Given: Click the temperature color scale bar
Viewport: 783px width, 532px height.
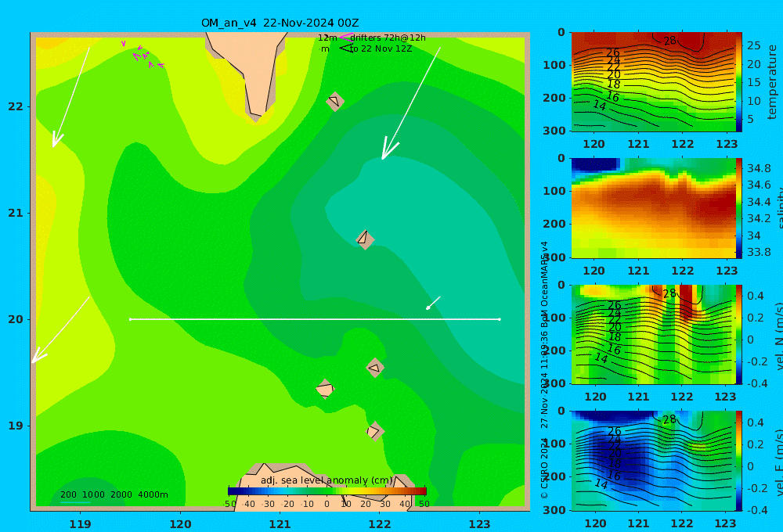Looking at the screenshot, I should click(739, 82).
